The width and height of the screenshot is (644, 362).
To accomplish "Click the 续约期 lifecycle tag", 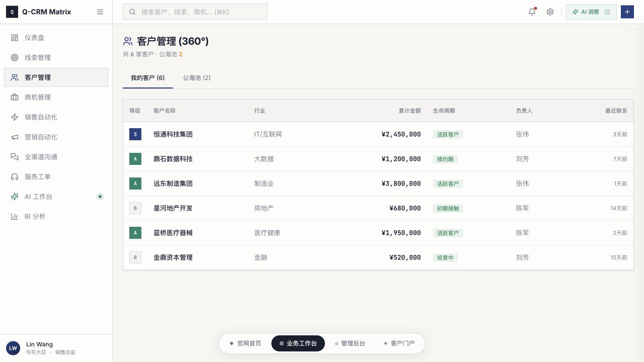I will pos(445,159).
